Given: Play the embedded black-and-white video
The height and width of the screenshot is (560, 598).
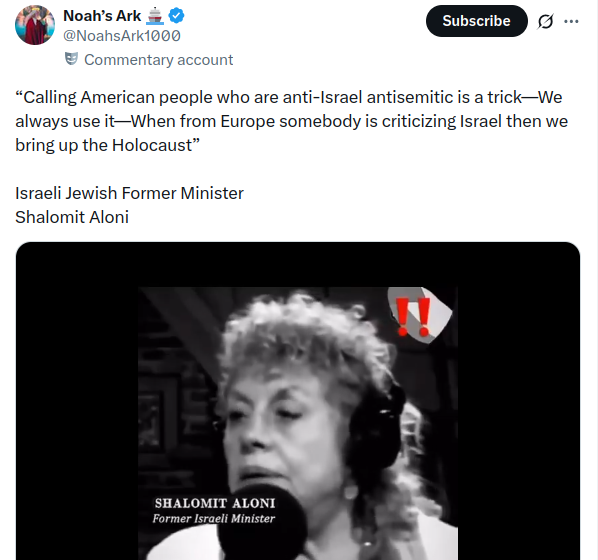Looking at the screenshot, I should (x=298, y=423).
